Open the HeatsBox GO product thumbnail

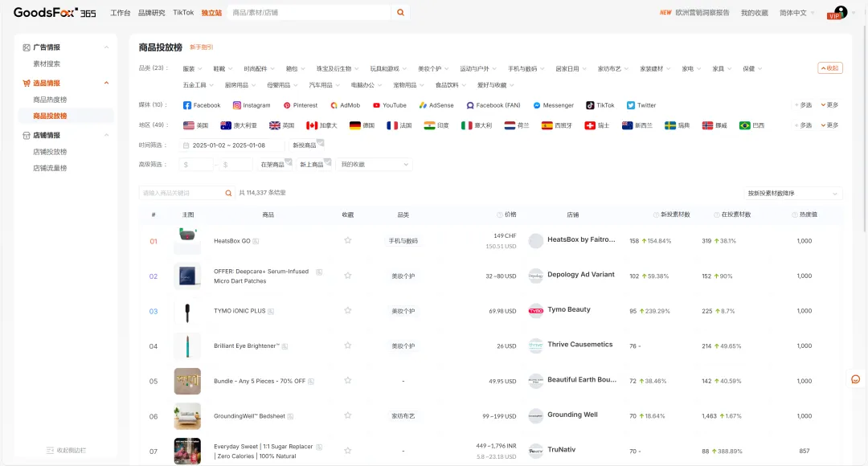[187, 241]
